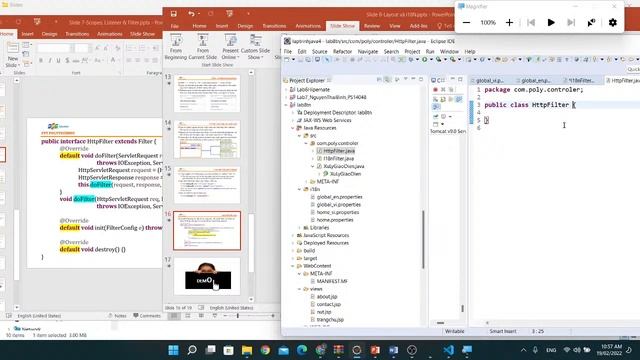This screenshot has height=360, width=640.
Task: Click Eclipse green Run toolbar button
Action: [424, 60]
